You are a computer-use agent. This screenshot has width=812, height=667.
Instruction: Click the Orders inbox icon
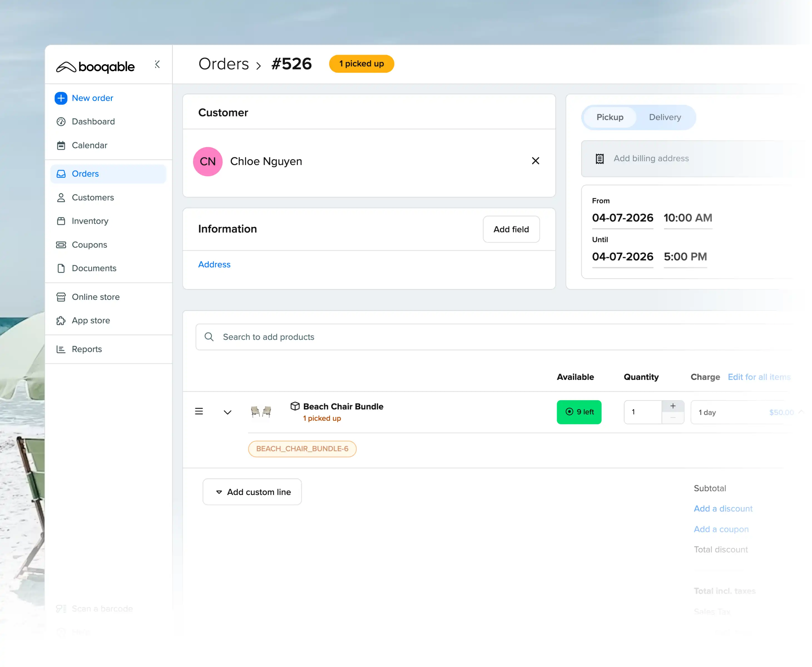pyautogui.click(x=61, y=174)
